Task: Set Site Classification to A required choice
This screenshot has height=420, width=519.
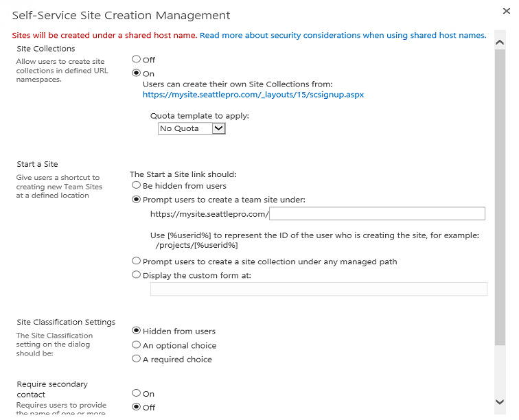Action: (x=136, y=358)
